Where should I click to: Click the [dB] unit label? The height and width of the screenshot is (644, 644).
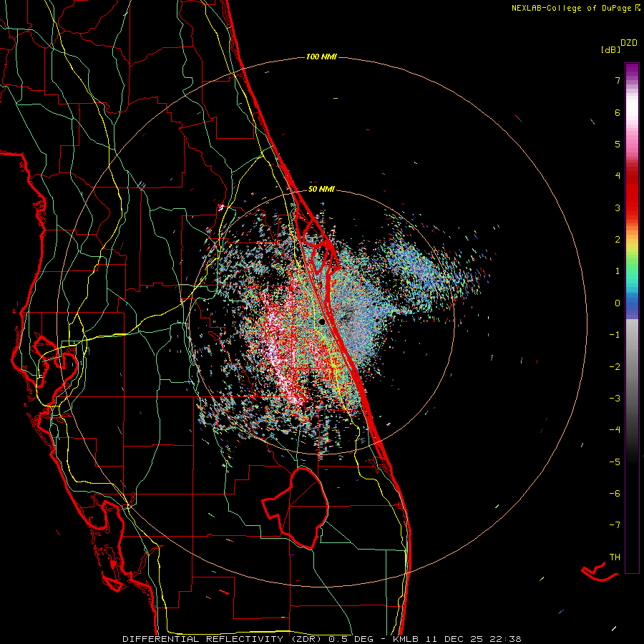tap(610, 50)
